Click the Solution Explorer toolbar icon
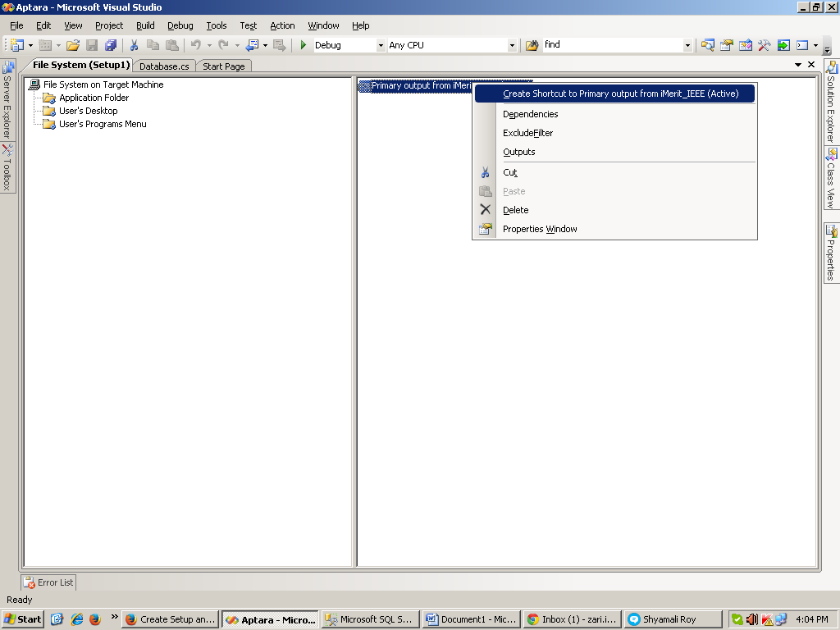The width and height of the screenshot is (840, 630). tap(708, 46)
